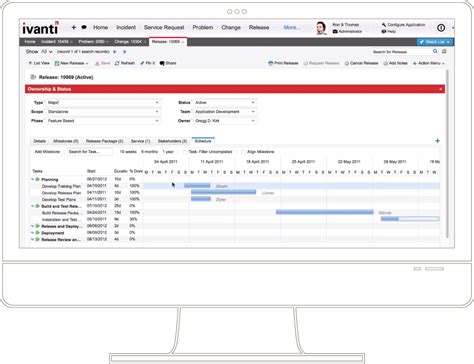Open the New Release dropdown
The image size is (474, 364).
(87, 63)
